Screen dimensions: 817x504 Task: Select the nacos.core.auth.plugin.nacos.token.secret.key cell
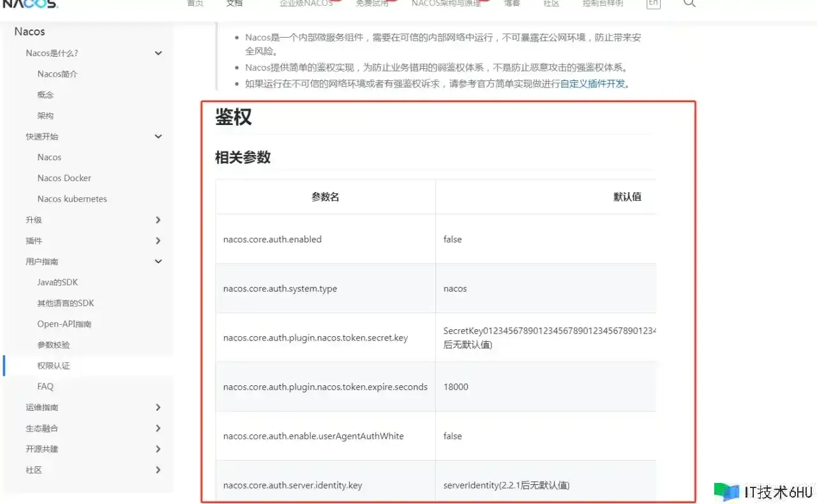tap(326, 337)
